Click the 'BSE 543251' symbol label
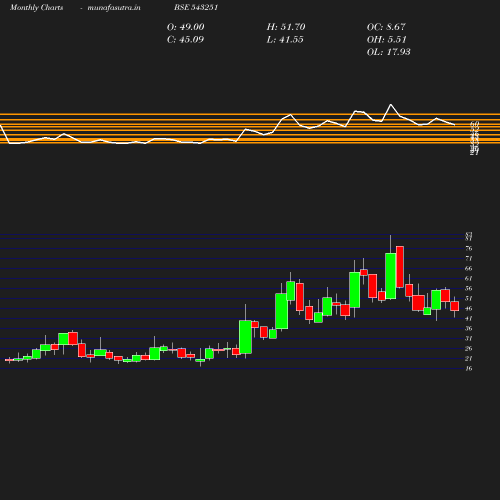500x500 pixels. tap(196, 8)
